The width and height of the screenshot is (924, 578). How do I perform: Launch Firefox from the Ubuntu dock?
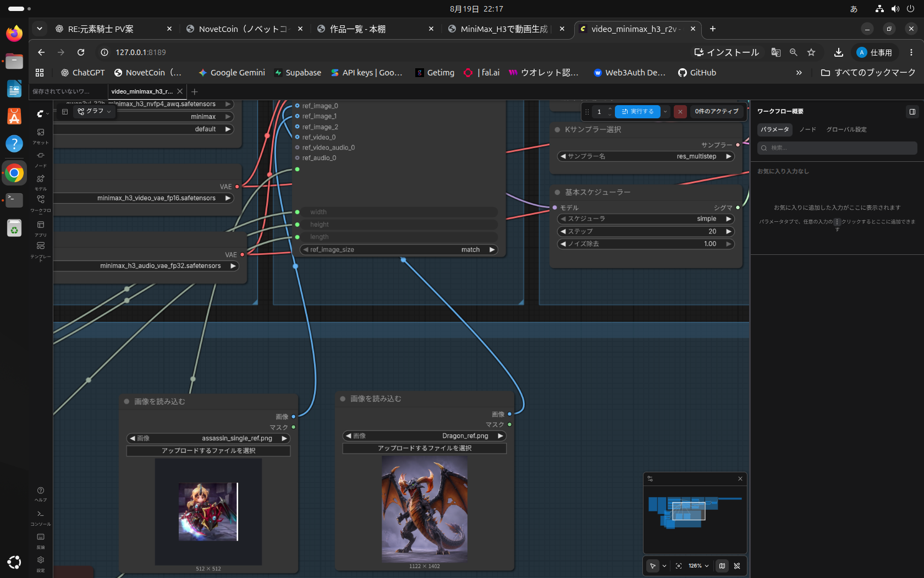point(14,34)
